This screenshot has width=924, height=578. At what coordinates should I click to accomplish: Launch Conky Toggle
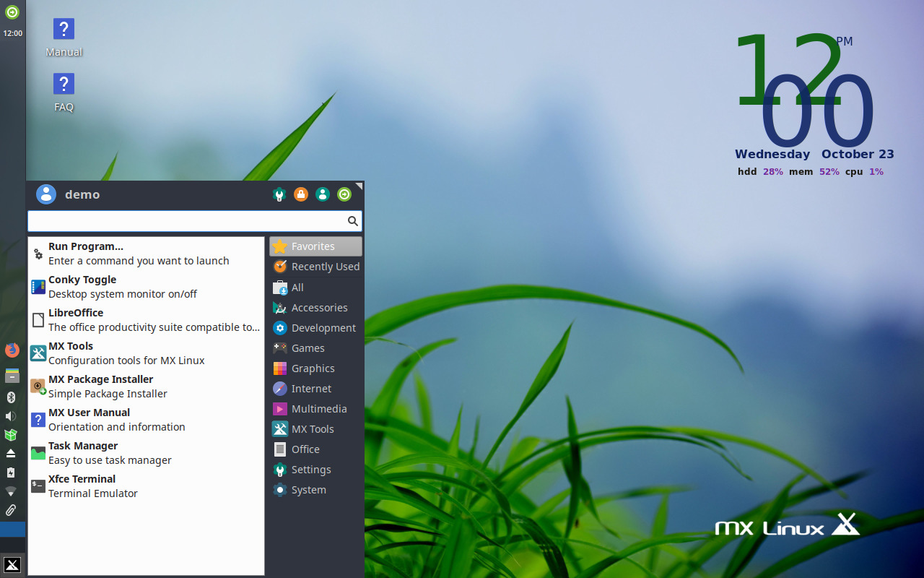coord(146,287)
